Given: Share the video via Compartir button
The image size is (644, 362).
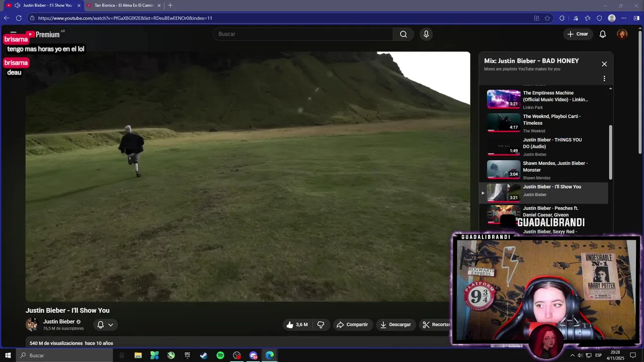Looking at the screenshot, I should click(x=352, y=325).
